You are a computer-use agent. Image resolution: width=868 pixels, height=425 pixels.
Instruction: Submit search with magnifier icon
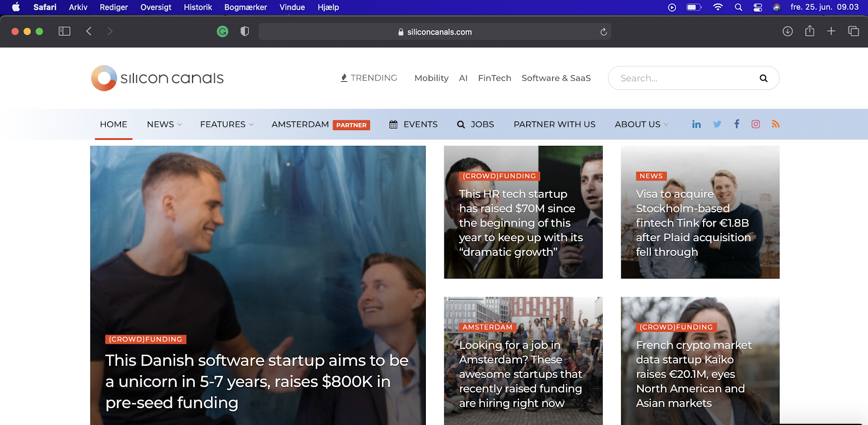click(x=763, y=78)
